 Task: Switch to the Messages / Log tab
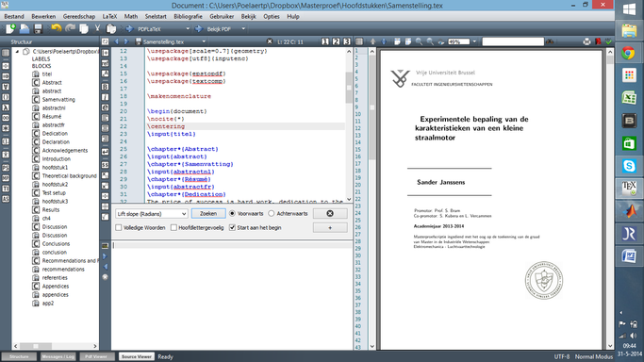58,356
